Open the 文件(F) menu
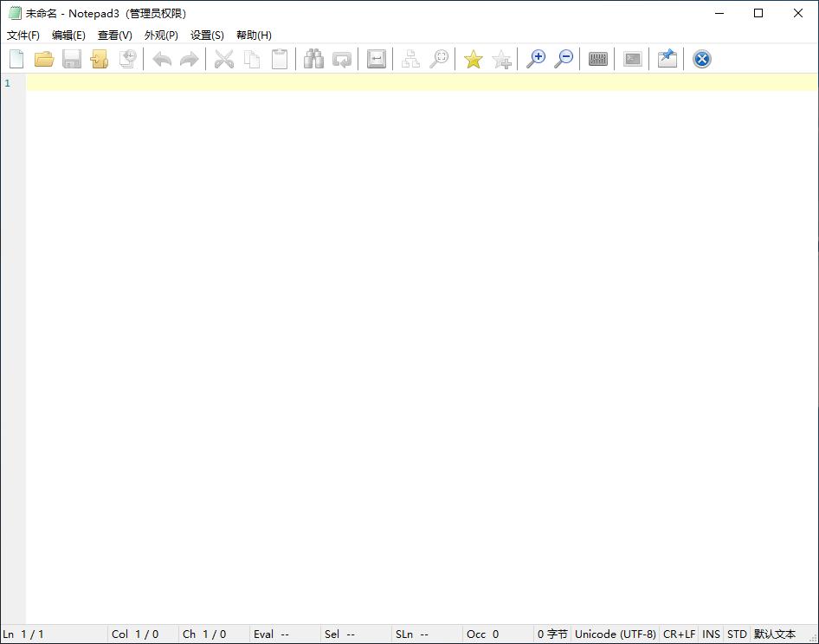Viewport: 819px width, 644px height. (x=23, y=35)
